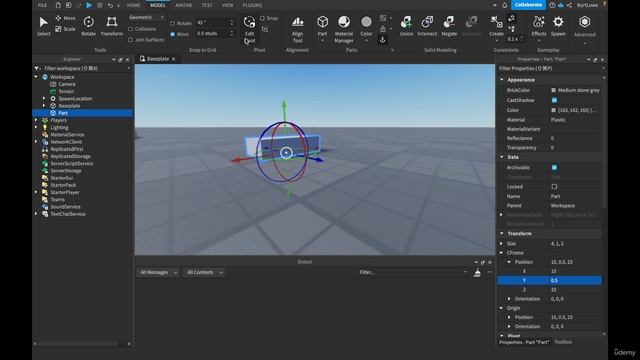The width and height of the screenshot is (640, 360).
Task: Activate the Rotate tool
Action: point(88,26)
